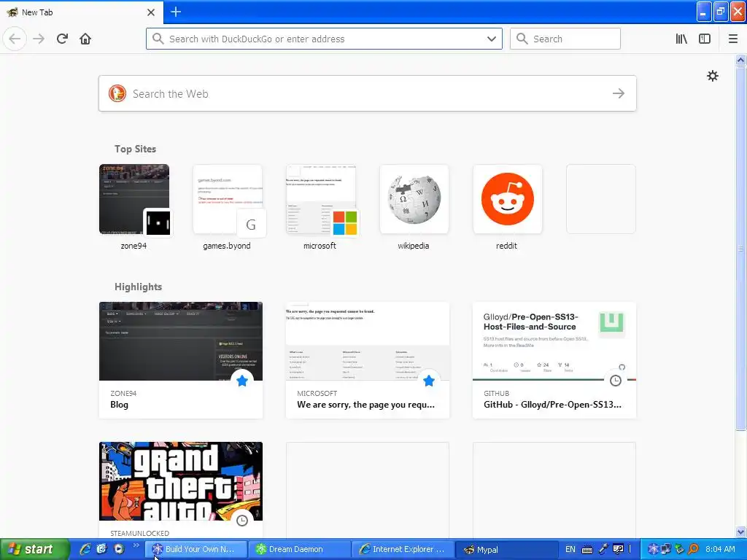The width and height of the screenshot is (747, 560).
Task: Click the 'microsoft' top site label
Action: click(320, 246)
